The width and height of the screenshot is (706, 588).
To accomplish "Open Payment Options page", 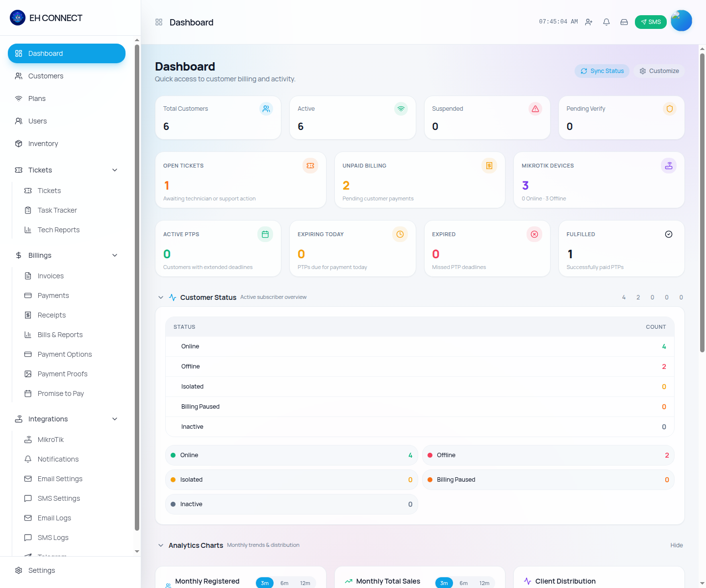I will [x=72, y=354].
